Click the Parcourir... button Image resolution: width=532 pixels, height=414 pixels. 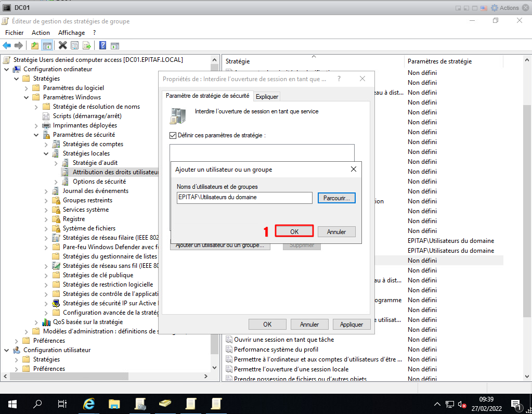336,198
